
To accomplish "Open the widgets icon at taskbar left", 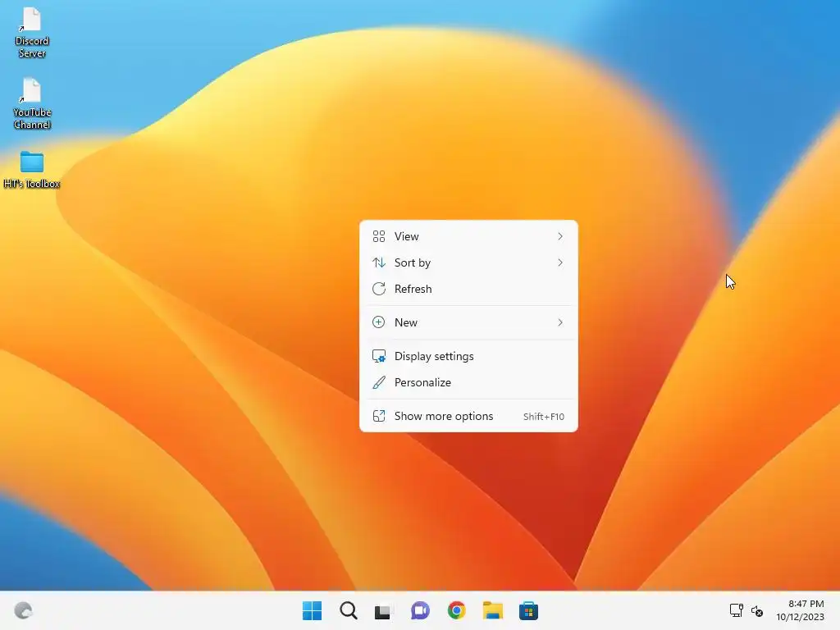I will tap(23, 610).
